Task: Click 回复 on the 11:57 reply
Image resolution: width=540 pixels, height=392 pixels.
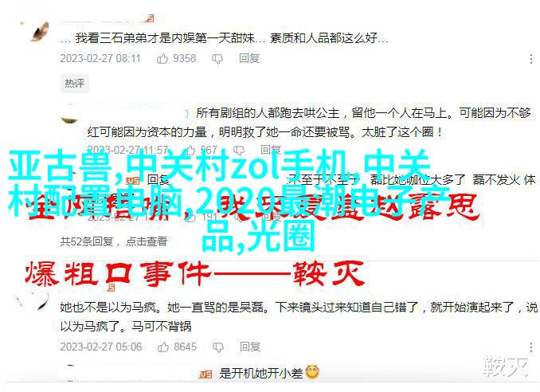Action: 271,150
